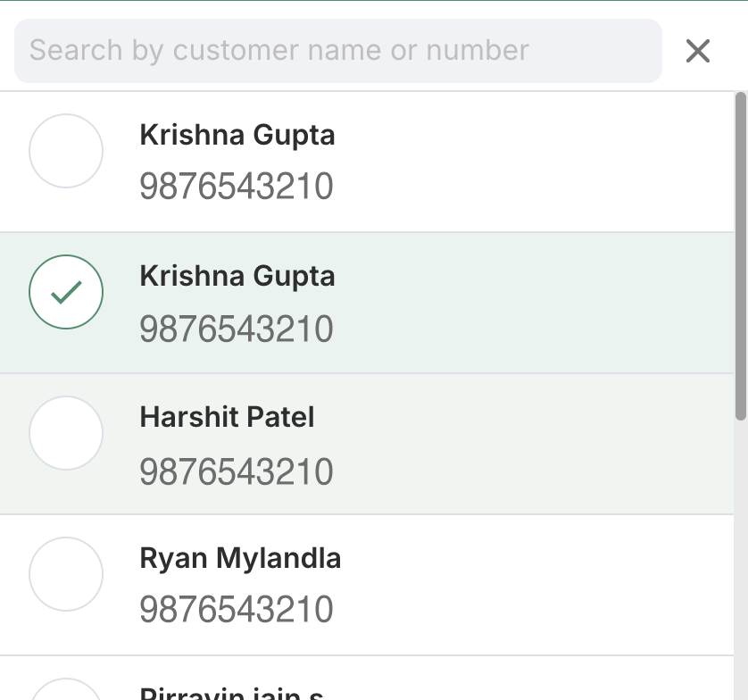This screenshot has width=748, height=700.
Task: Click the green checkmark beside selected Krishna Gupta
Action: (x=66, y=292)
